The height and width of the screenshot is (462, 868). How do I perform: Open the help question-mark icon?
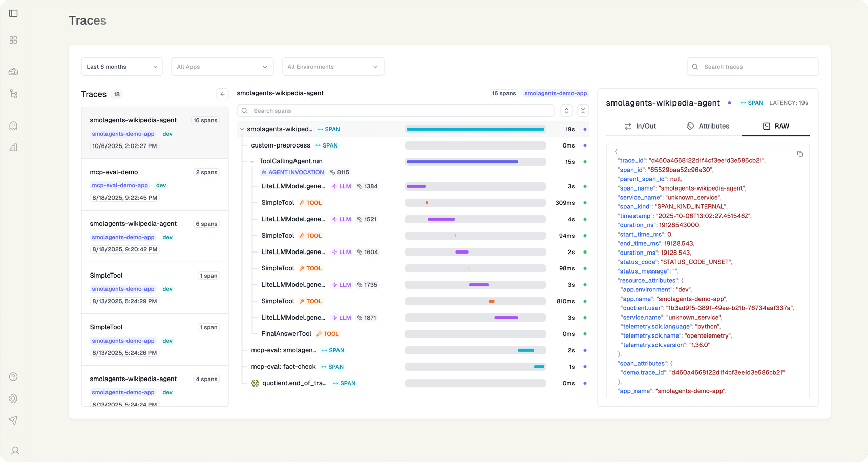(x=13, y=376)
